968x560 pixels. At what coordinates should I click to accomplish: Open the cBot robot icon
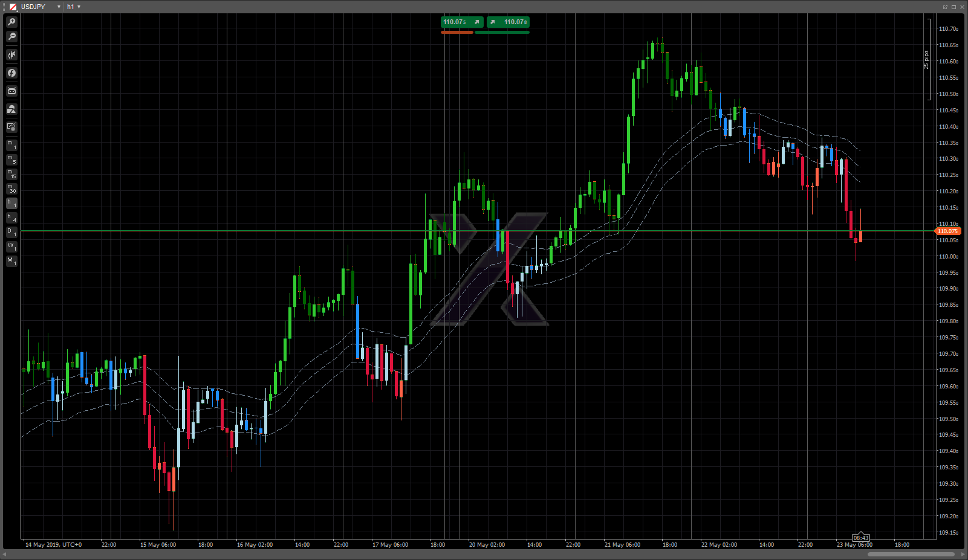point(11,91)
